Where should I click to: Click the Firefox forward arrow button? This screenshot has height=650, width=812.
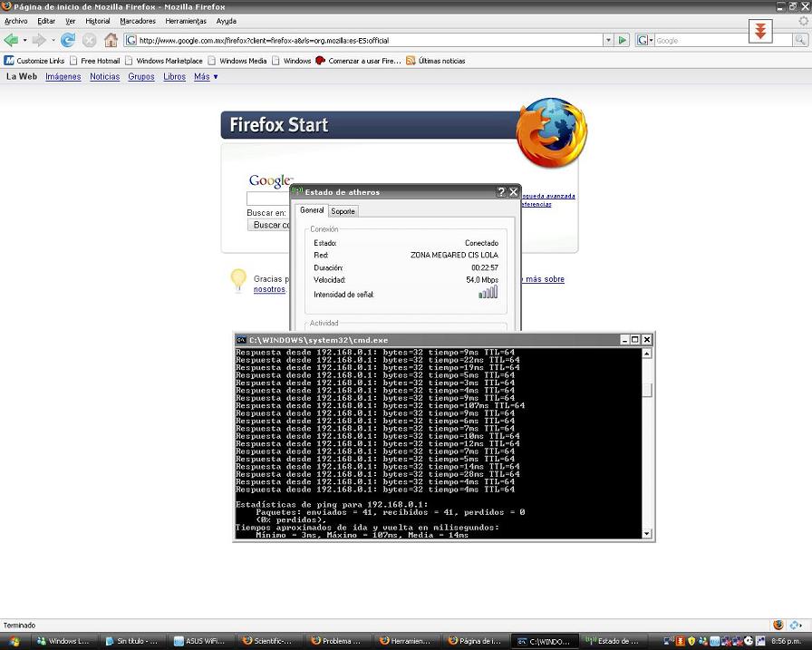(39, 40)
